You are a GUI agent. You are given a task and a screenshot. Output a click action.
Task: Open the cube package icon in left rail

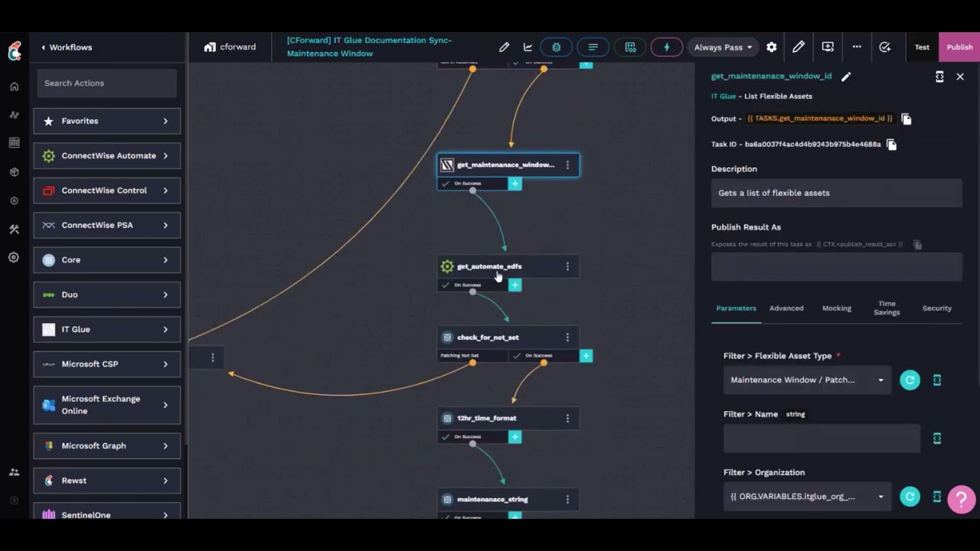14,172
